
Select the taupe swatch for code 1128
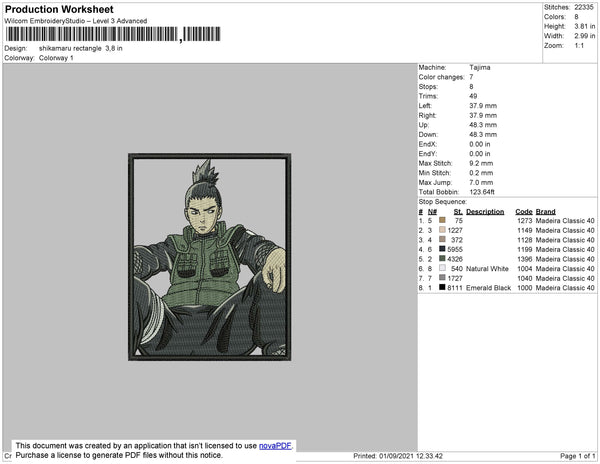442,239
